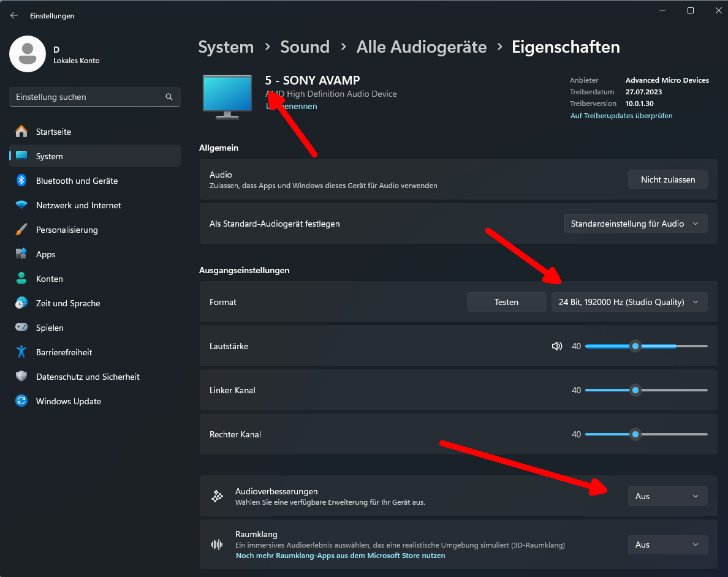Go to Datenschutz und Sicherheit
728x577 pixels.
(95, 377)
